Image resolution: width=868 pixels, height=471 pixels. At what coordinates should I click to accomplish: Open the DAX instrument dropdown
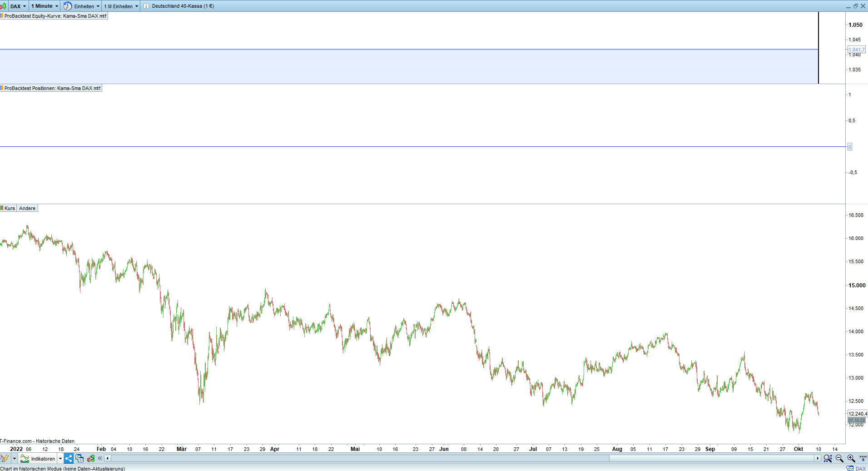pos(18,6)
